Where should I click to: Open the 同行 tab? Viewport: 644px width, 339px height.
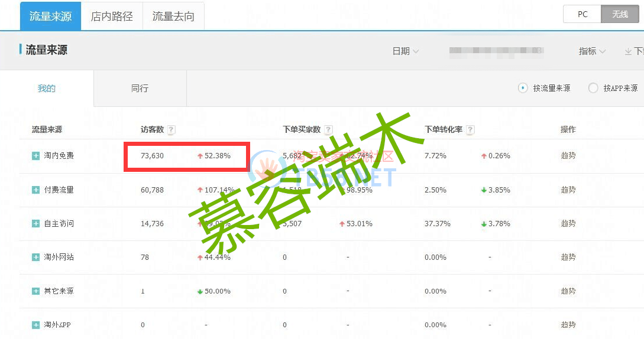click(x=140, y=89)
